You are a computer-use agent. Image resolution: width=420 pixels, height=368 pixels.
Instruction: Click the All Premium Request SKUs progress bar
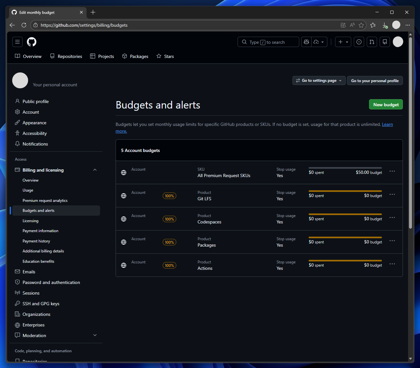pos(345,168)
